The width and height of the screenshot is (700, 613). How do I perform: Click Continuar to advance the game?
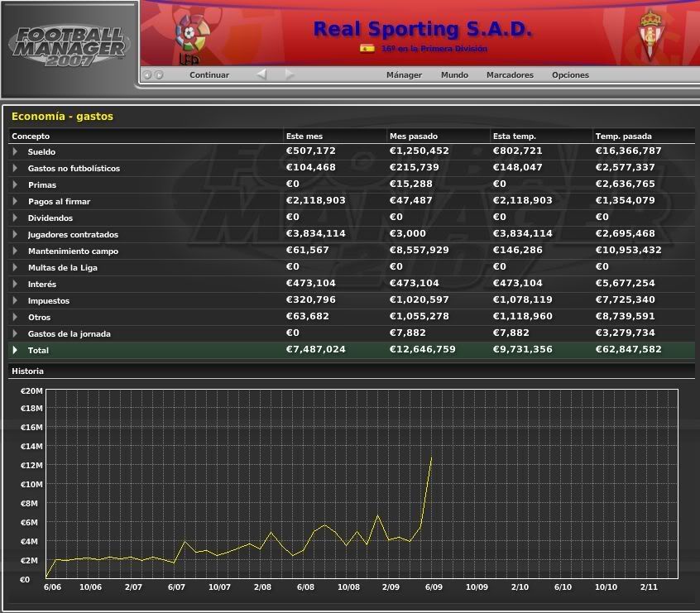tap(209, 75)
